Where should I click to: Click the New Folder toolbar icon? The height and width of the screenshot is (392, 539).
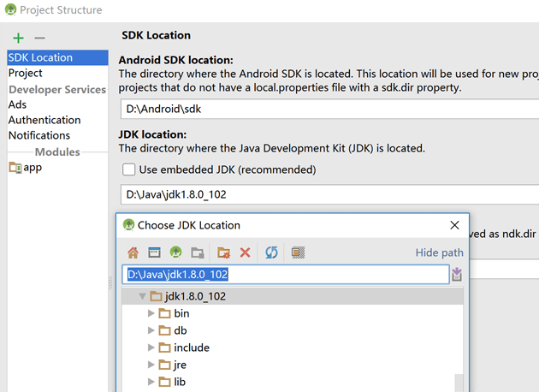coord(224,252)
